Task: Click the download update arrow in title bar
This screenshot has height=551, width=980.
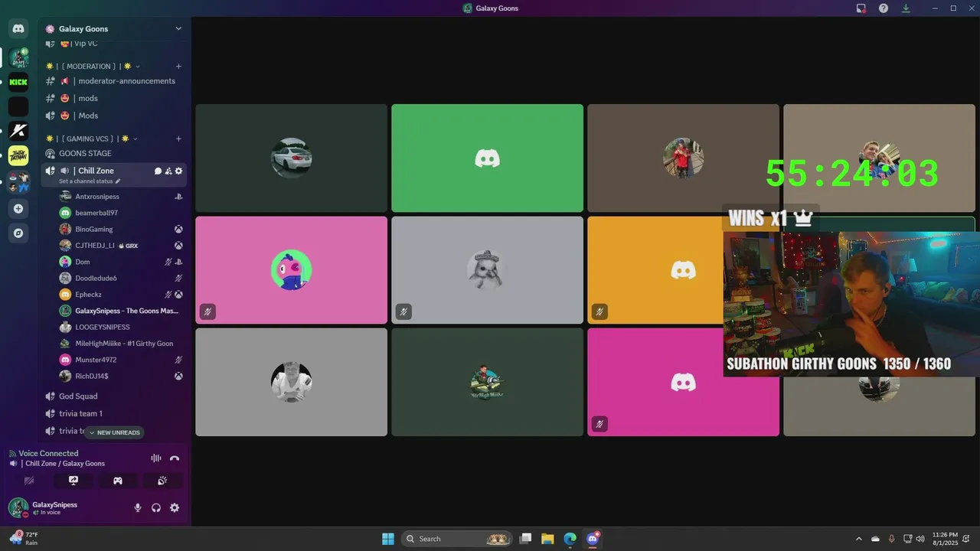Action: click(x=906, y=8)
